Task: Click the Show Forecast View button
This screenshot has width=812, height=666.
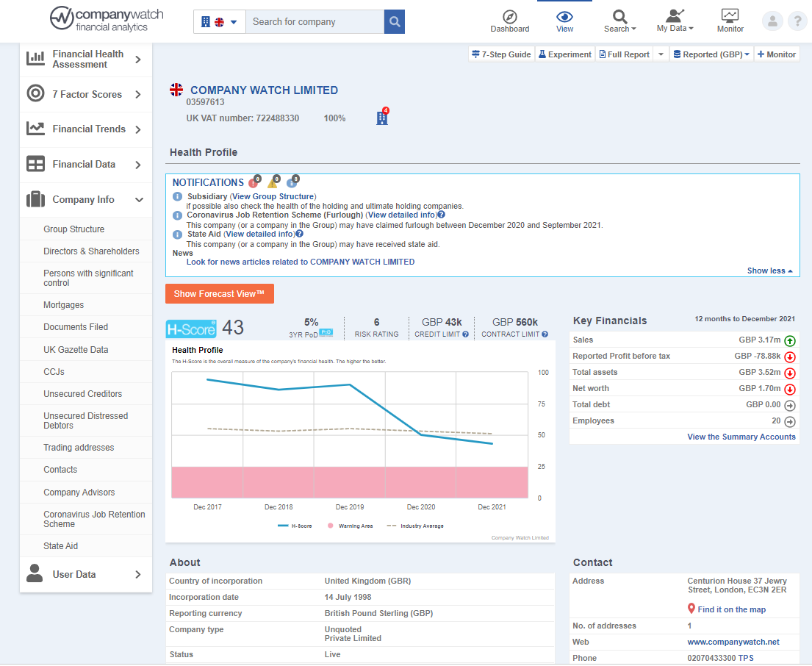Action: pyautogui.click(x=220, y=293)
